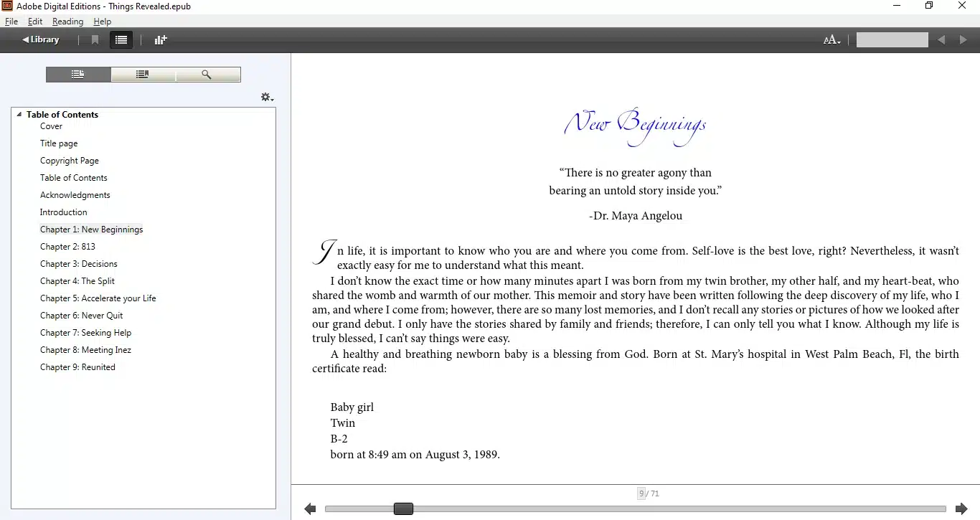This screenshot has height=520, width=980.
Task: Open the panel gear options menu
Action: coord(267,97)
